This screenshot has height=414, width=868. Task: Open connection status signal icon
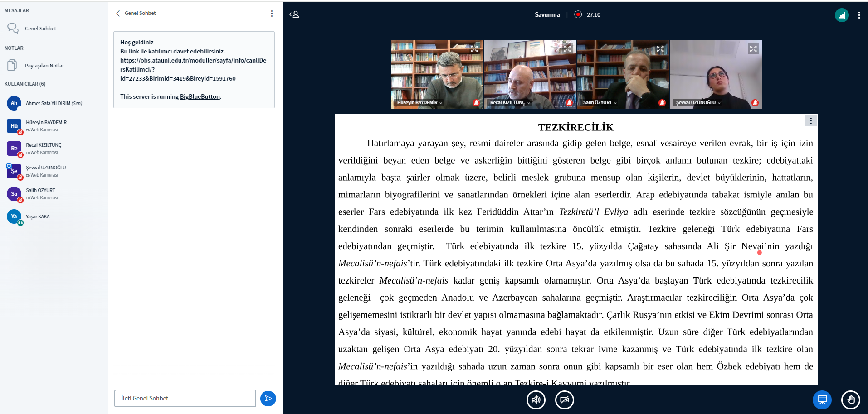click(x=842, y=15)
